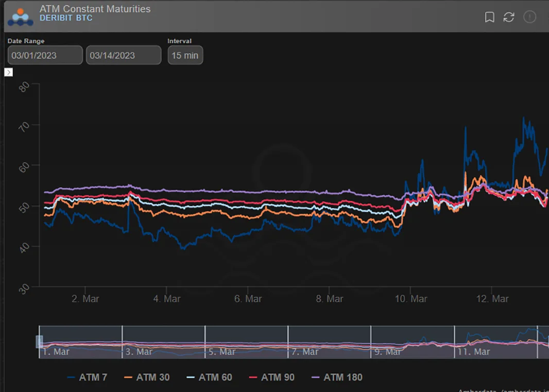
Task: Click the 30 y-axis value
Action: (x=24, y=289)
